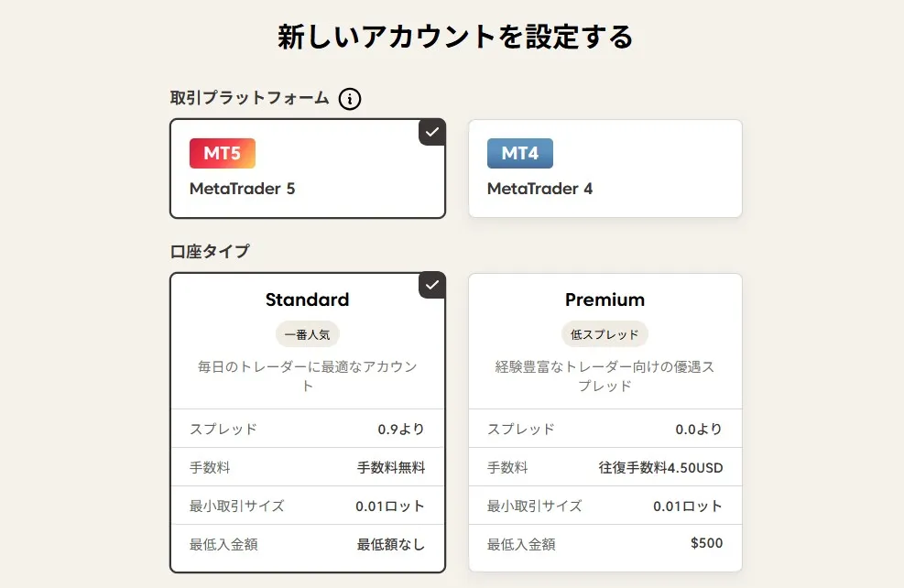
Task: Click the 新しいアカウントを設定する page title
Action: click(x=452, y=37)
